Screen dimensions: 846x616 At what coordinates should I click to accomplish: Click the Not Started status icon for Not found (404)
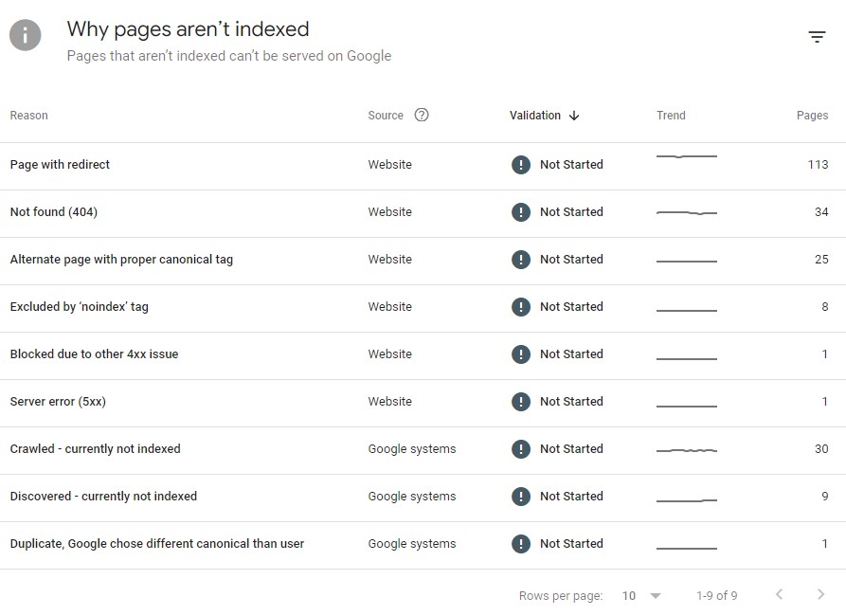coord(520,211)
